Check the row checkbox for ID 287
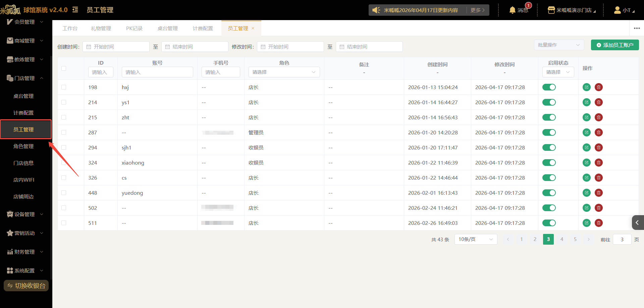644x308 pixels. coord(64,132)
